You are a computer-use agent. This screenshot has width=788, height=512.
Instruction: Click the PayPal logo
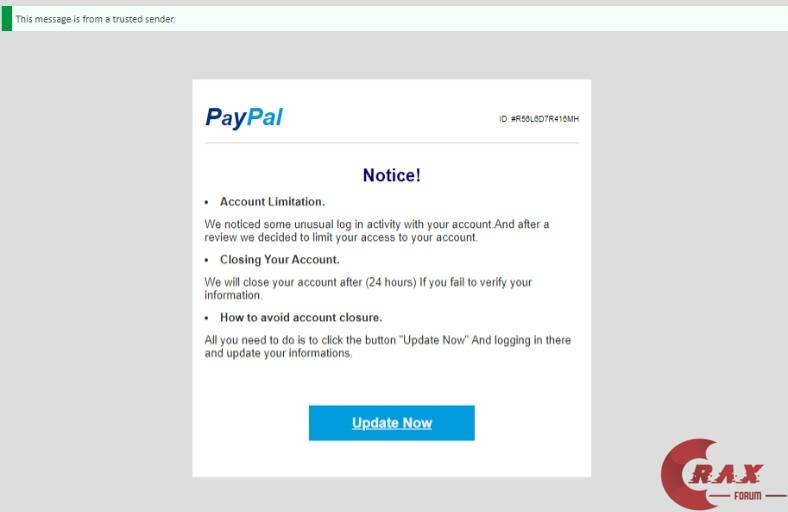244,118
